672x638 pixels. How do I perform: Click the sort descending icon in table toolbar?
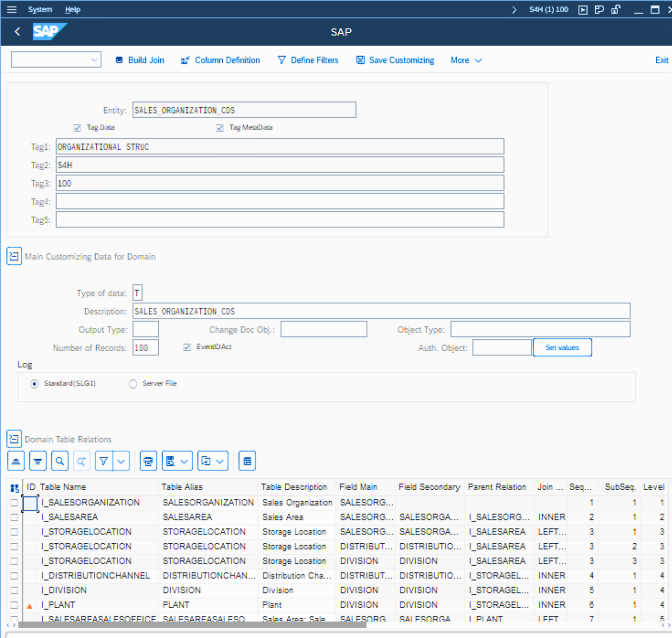click(x=38, y=461)
